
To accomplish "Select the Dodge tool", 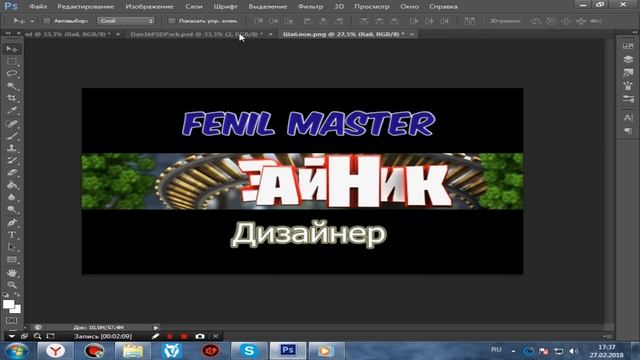I will coord(12,209).
